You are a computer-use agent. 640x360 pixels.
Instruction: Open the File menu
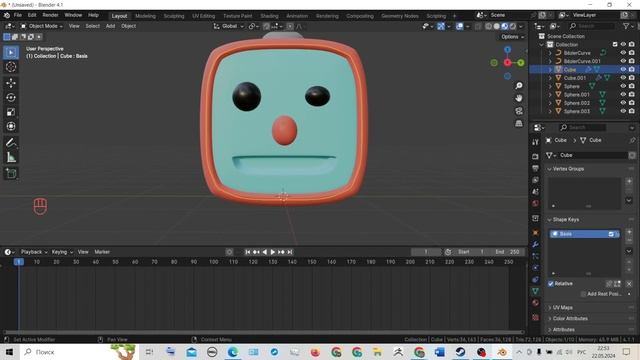pyautogui.click(x=18, y=15)
